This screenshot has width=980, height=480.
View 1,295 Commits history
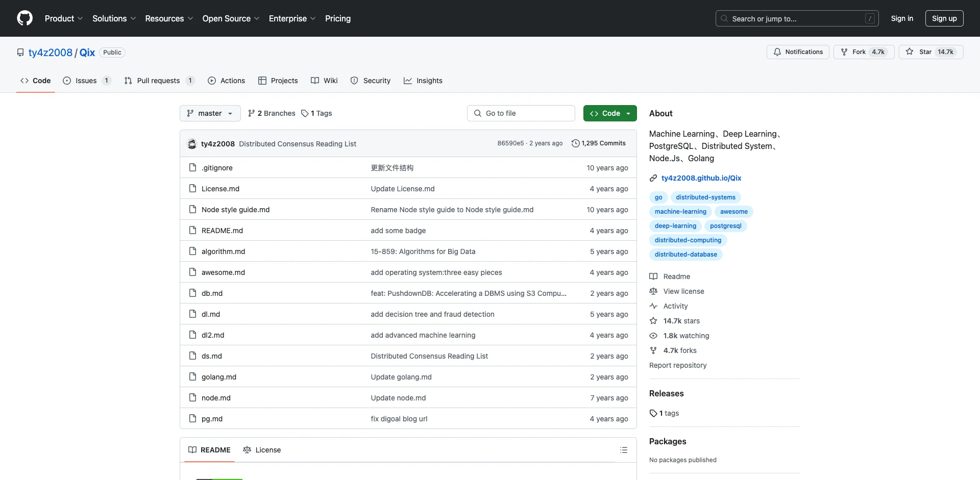pyautogui.click(x=599, y=143)
